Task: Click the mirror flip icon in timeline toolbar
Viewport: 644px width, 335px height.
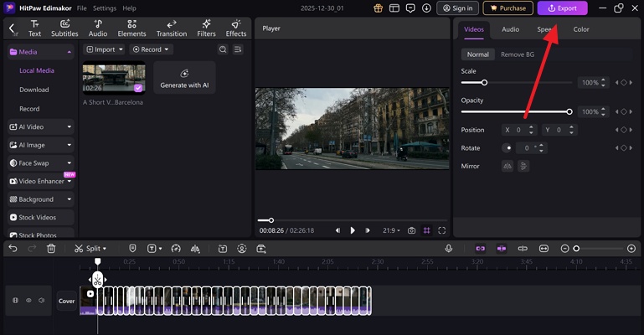Action: [x=195, y=249]
